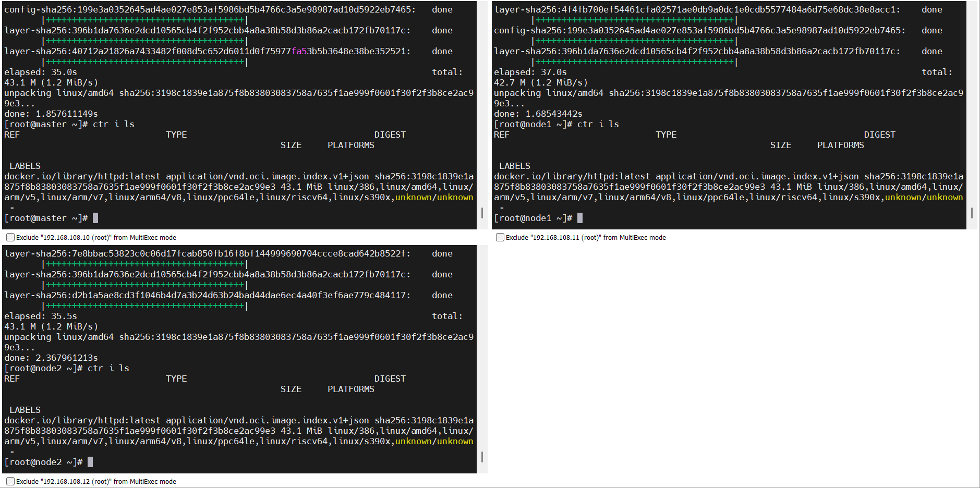
Task: Check Exclude 192.168.108.11 from MultiExec mode
Action: coord(500,237)
